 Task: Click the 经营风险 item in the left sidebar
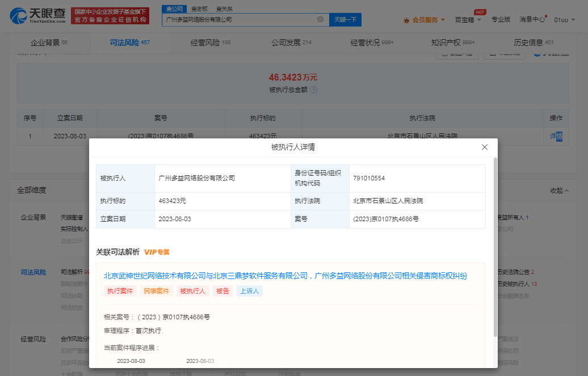coord(33,339)
